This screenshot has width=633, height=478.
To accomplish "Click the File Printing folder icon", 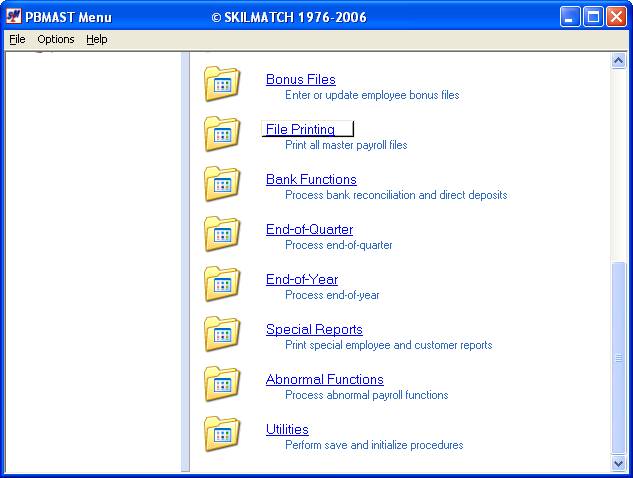I will [222, 134].
